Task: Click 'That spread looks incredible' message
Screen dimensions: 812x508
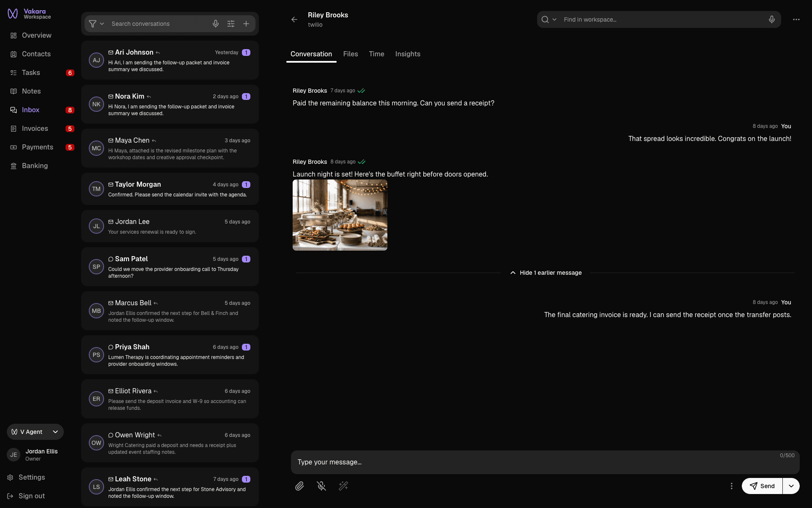Action: click(x=710, y=139)
